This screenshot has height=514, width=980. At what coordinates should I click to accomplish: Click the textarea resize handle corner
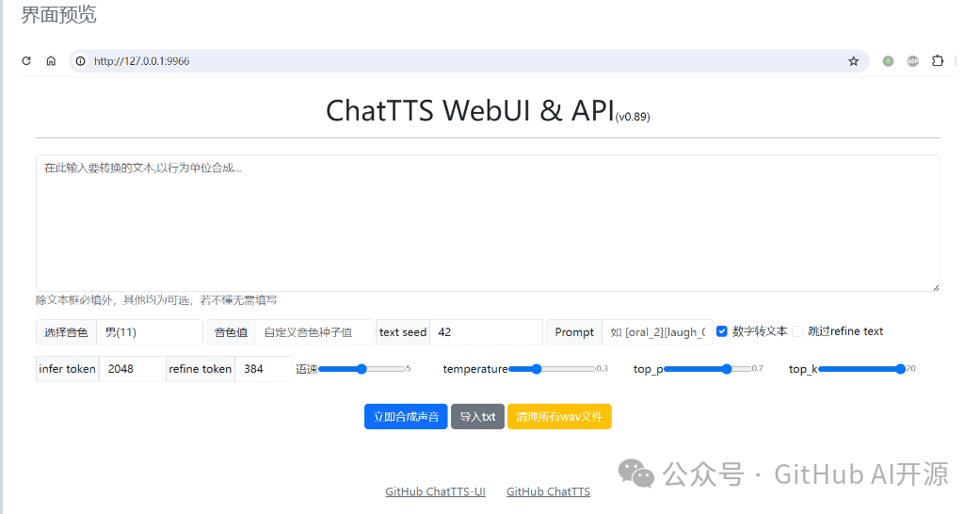point(936,288)
